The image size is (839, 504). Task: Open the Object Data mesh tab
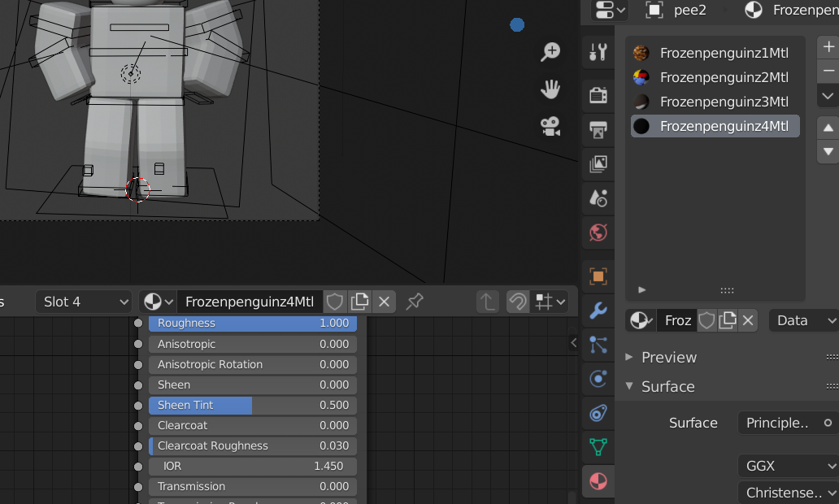click(598, 447)
